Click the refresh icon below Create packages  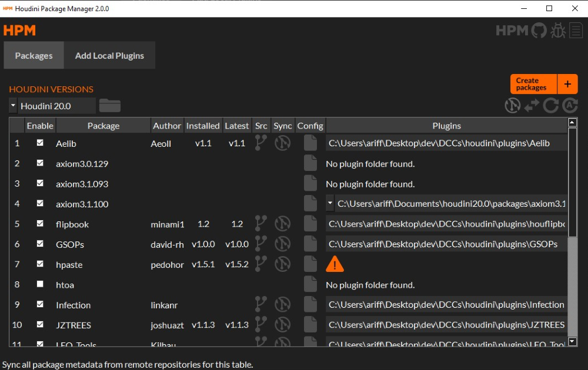pos(551,106)
